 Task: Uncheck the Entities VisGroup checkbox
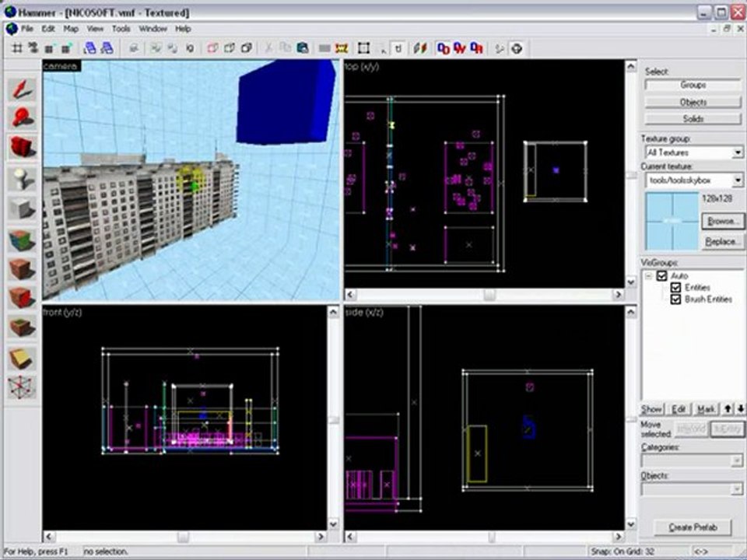click(x=675, y=288)
